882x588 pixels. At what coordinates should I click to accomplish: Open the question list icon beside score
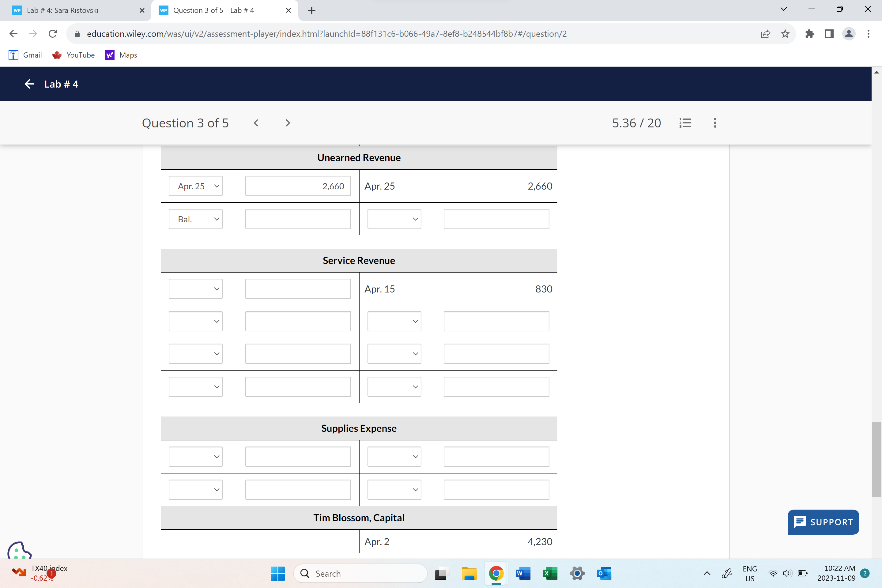pyautogui.click(x=685, y=123)
